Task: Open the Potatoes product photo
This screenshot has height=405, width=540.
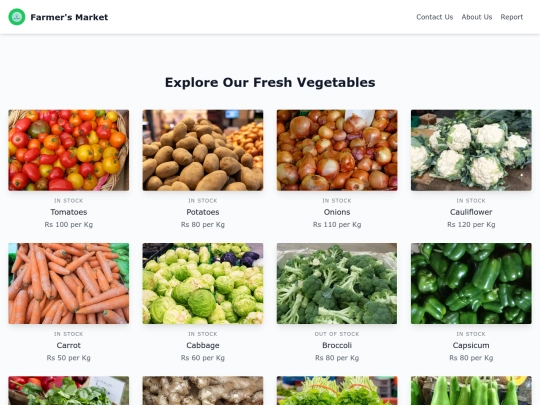Action: pos(203,150)
